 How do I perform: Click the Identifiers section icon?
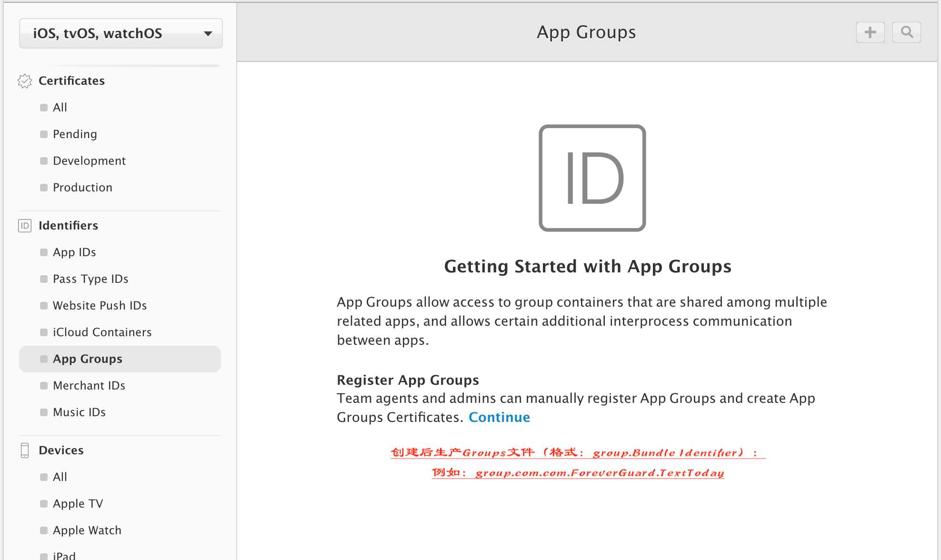(24, 225)
